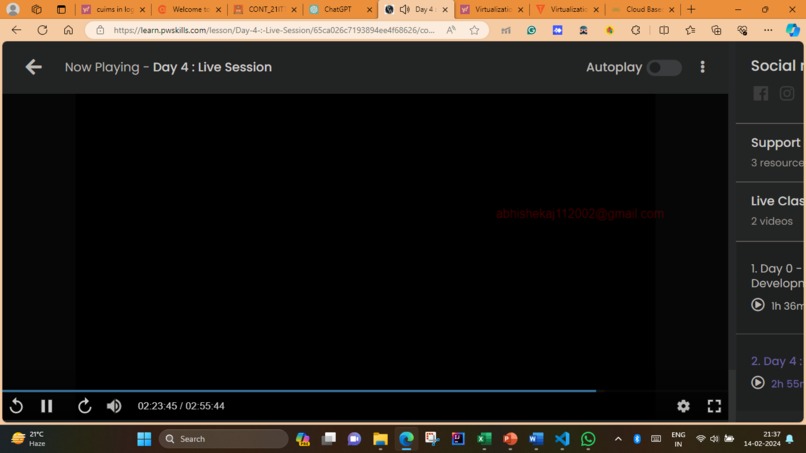Skip forward with the forward icon

point(84,406)
